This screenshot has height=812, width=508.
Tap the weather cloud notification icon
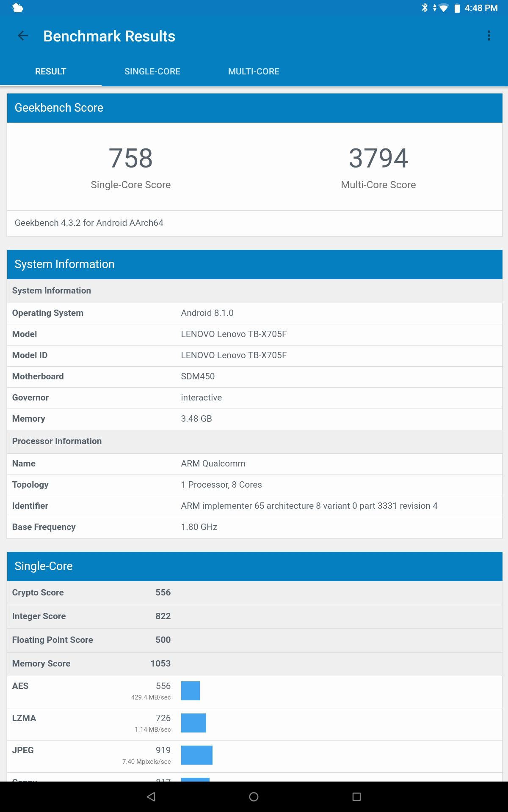pyautogui.click(x=18, y=8)
